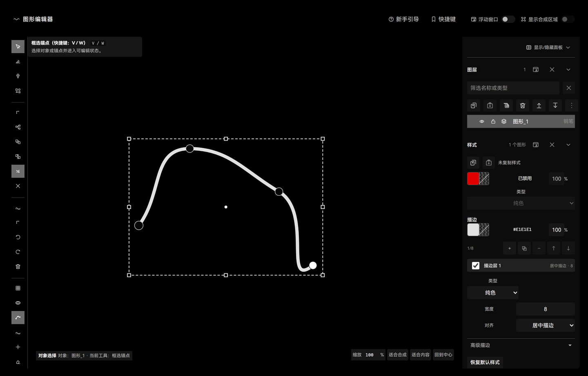Open the stroke 类型 纯色 dropdown
Viewport: 588px width, 376px height.
[x=493, y=293]
